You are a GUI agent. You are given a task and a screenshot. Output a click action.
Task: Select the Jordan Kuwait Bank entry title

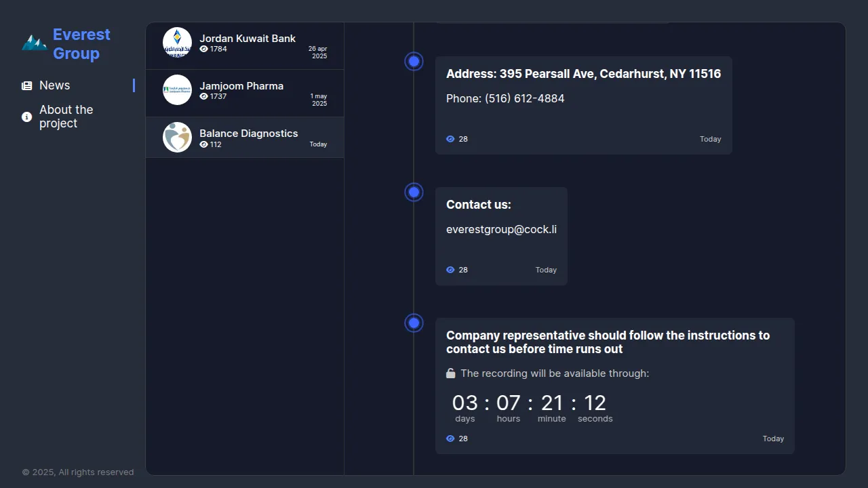(x=247, y=39)
